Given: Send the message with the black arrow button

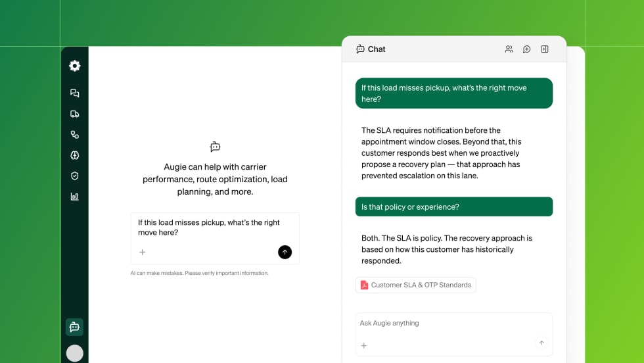Looking at the screenshot, I should click(x=285, y=252).
